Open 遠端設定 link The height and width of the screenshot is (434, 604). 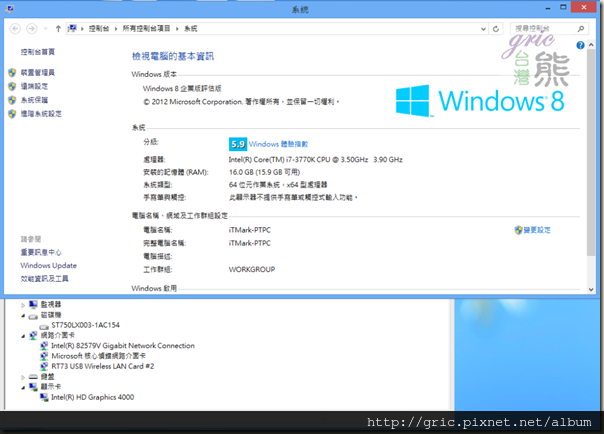click(x=34, y=86)
